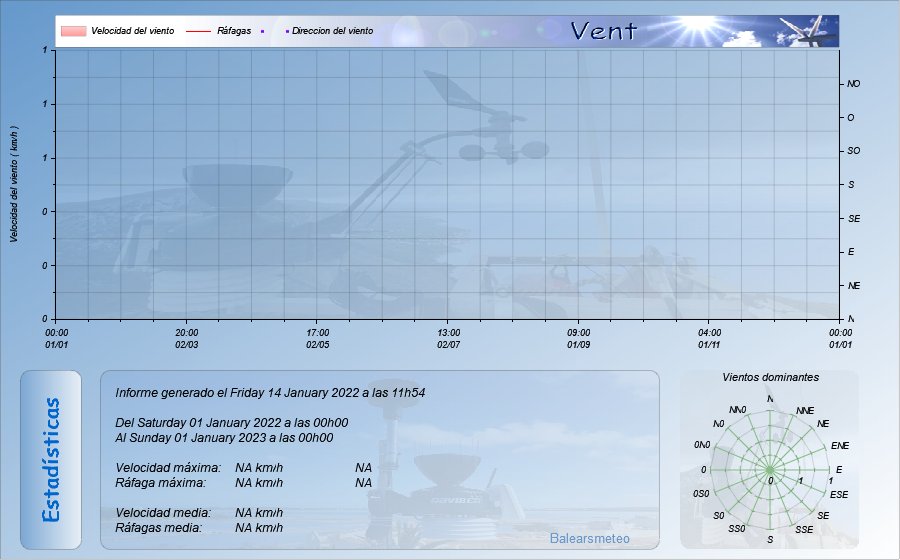This screenshot has height=560, width=900.
Task: Click the 20:00 02/03 time axis marker
Action: pyautogui.click(x=187, y=338)
